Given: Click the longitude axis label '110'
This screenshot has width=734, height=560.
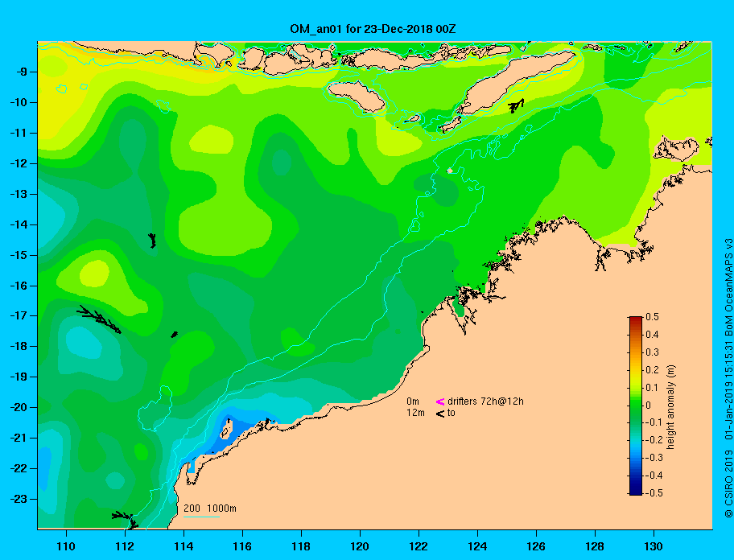Looking at the screenshot, I should pyautogui.click(x=66, y=546).
